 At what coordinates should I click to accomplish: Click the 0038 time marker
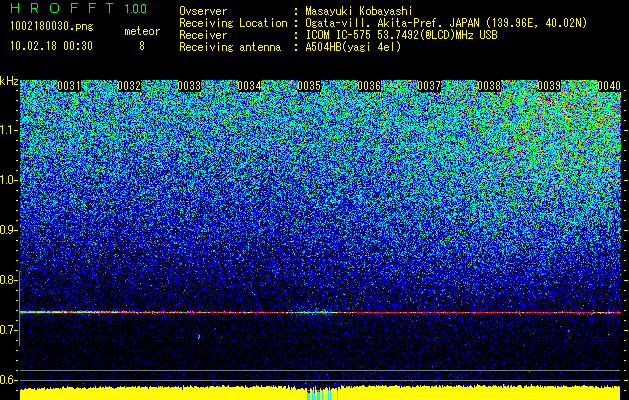pos(489,86)
